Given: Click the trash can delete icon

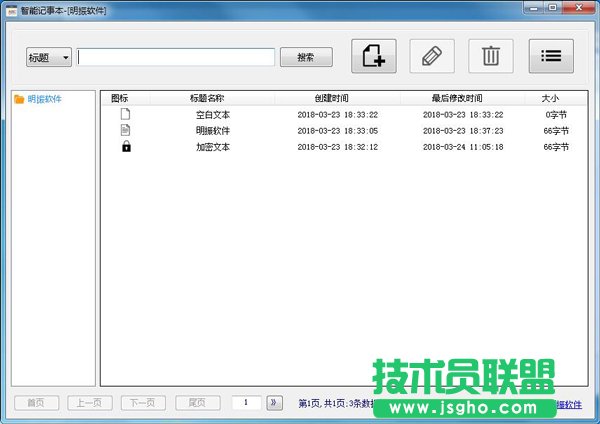Looking at the screenshot, I should (x=491, y=56).
